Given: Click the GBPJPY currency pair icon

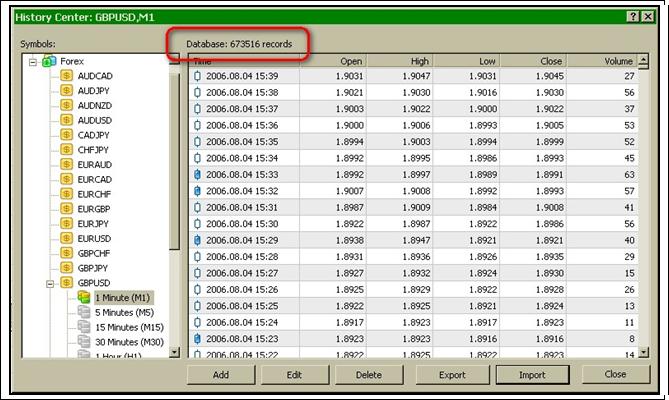Looking at the screenshot, I should click(65, 268).
